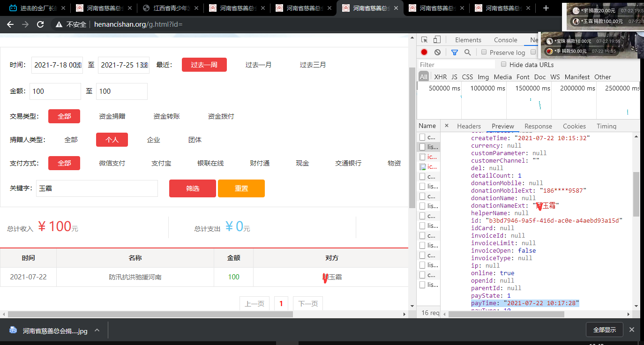The height and width of the screenshot is (345, 644).
Task: Focus the 关键字 keyword input field
Action: pyautogui.click(x=97, y=188)
